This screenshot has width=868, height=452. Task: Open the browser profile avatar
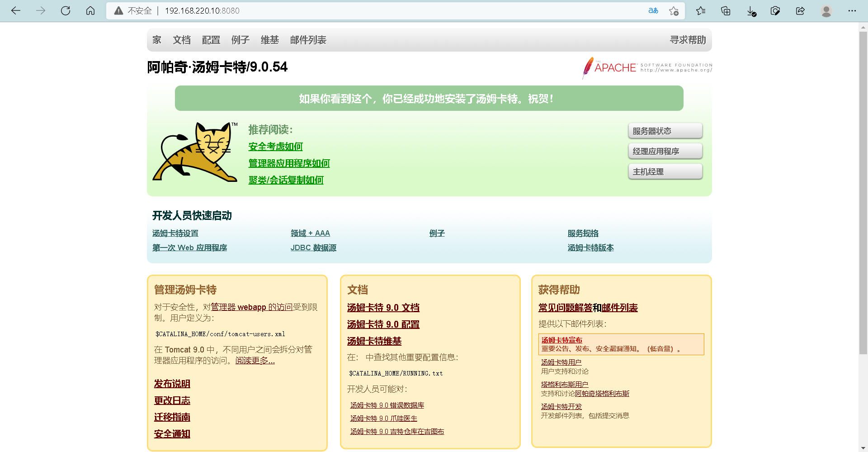(x=826, y=11)
